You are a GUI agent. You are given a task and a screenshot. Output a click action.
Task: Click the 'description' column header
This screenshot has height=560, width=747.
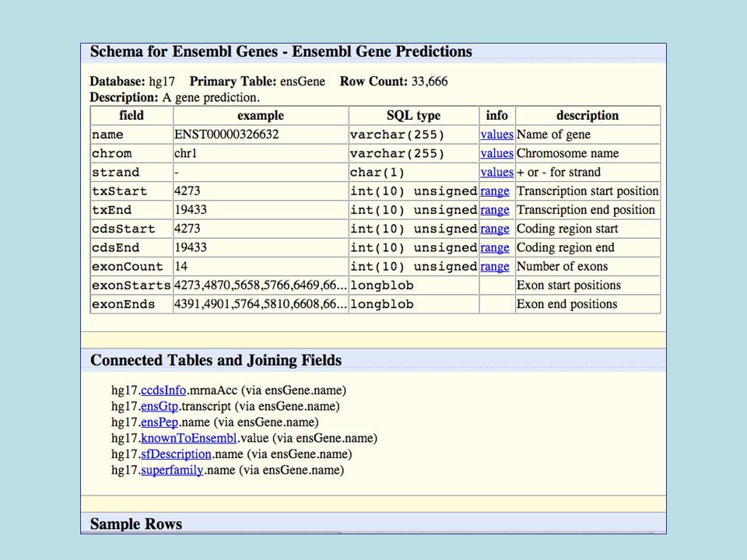coord(587,116)
